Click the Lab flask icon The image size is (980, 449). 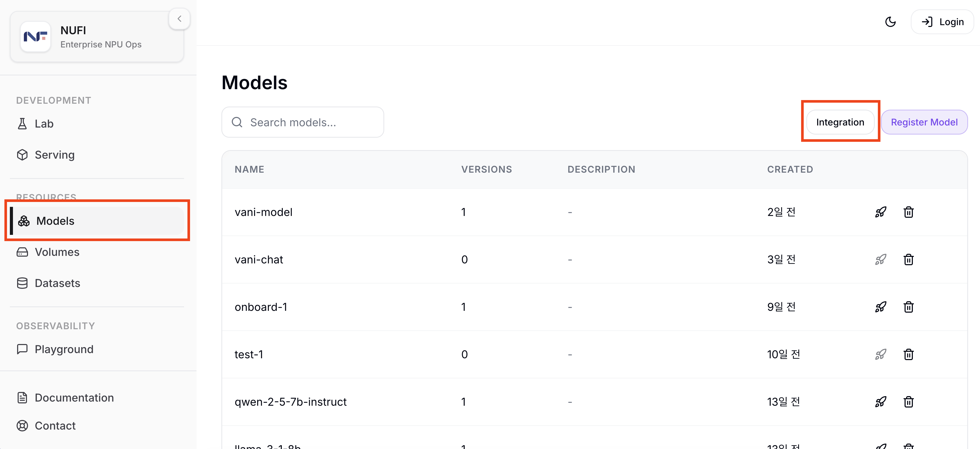(x=23, y=124)
